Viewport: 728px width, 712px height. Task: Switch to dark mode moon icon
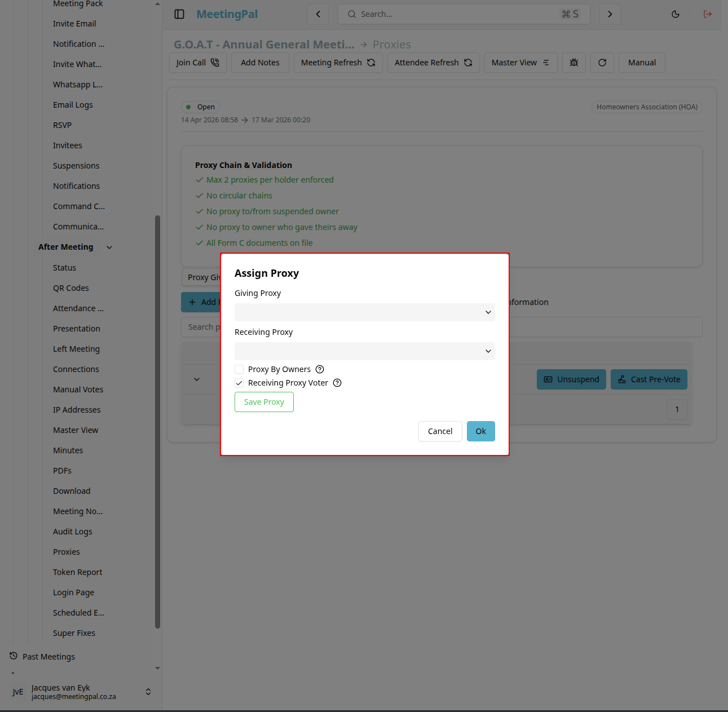pyautogui.click(x=676, y=14)
